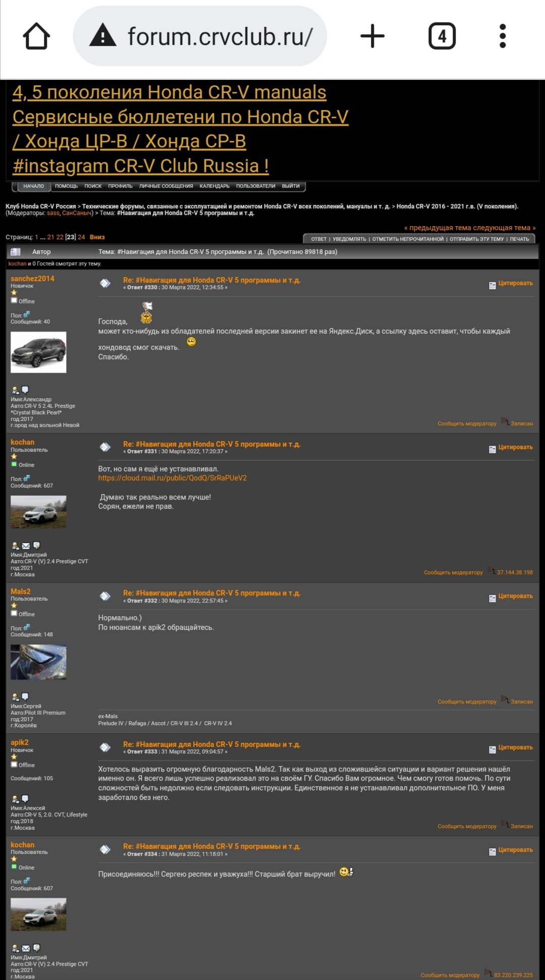Send sanchez2014 a private message via speech-bubble icon
Screen dimensions: 545x980
click(x=25, y=390)
